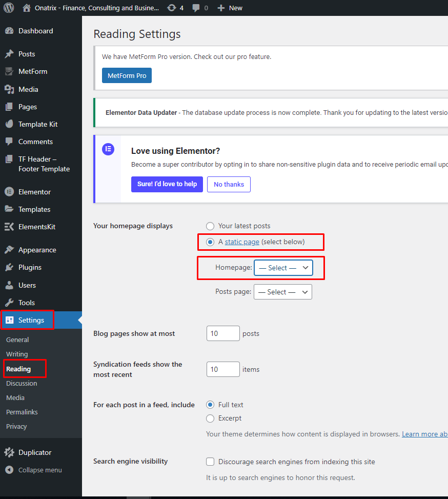Click the Onatrix site title link

click(x=97, y=8)
